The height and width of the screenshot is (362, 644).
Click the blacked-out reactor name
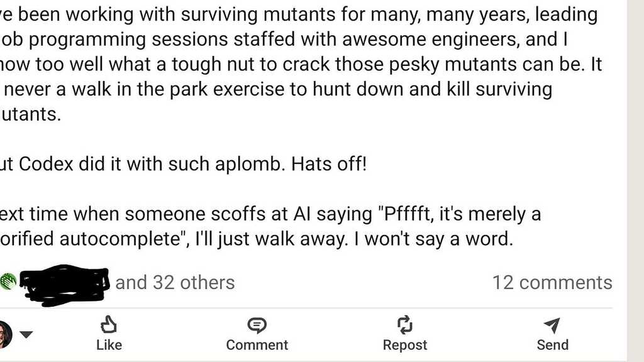[63, 284]
